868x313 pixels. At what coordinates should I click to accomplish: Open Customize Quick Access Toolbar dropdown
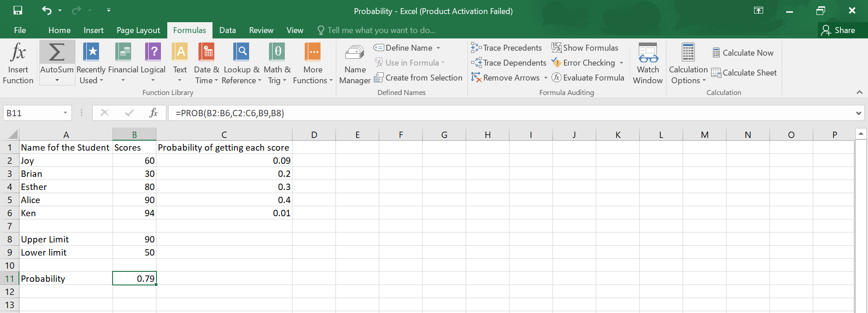[x=108, y=10]
